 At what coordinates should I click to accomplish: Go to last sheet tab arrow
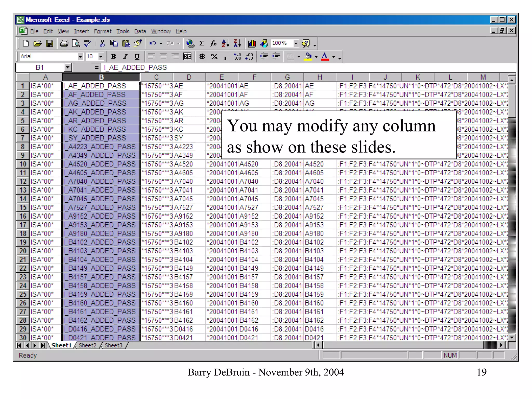point(43,345)
